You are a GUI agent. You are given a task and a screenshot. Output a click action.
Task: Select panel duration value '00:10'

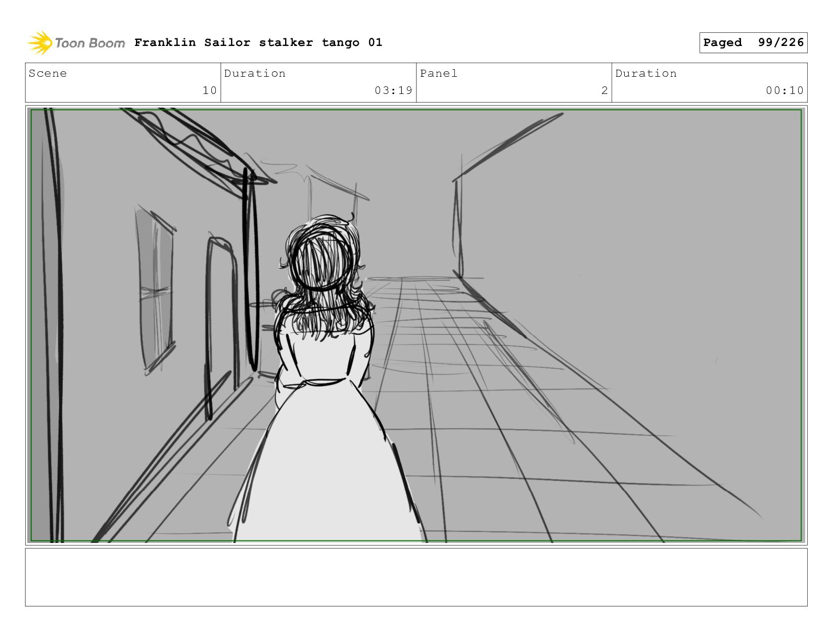pyautogui.click(x=784, y=90)
